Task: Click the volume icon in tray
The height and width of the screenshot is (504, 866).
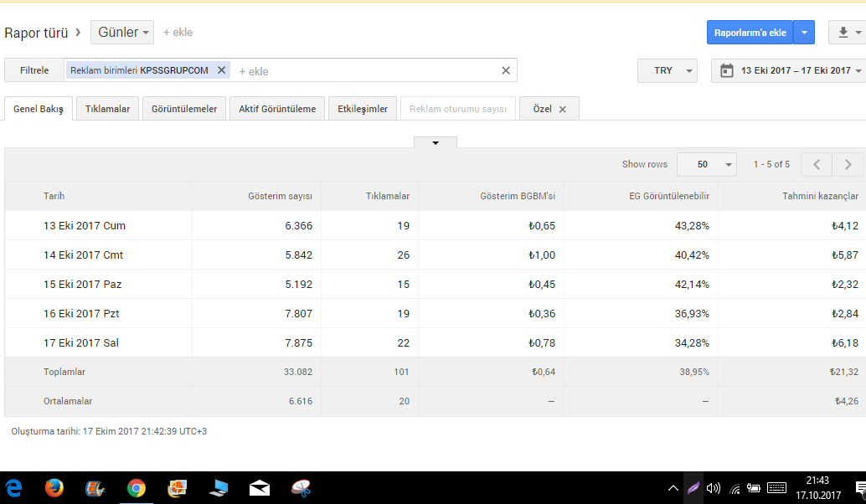Action: tap(713, 488)
